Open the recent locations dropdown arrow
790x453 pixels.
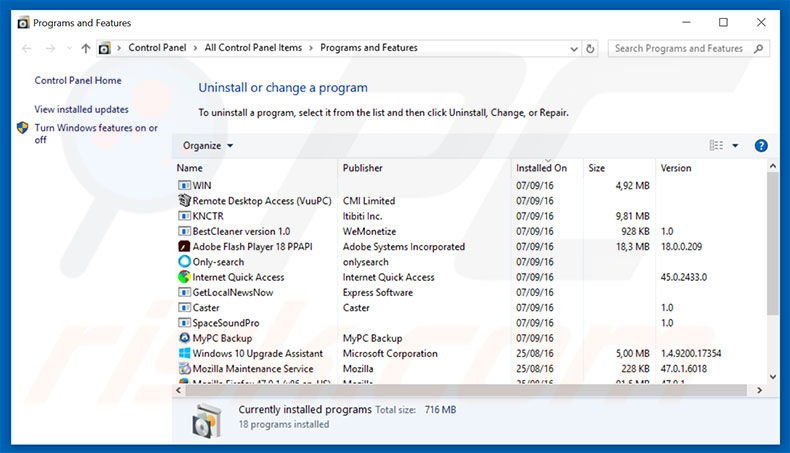pyautogui.click(x=69, y=48)
